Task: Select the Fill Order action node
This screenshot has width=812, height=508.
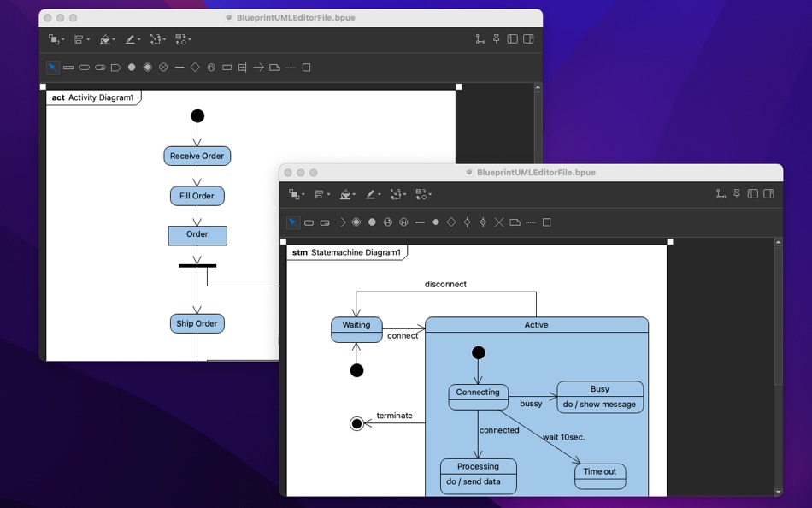Action: point(197,196)
